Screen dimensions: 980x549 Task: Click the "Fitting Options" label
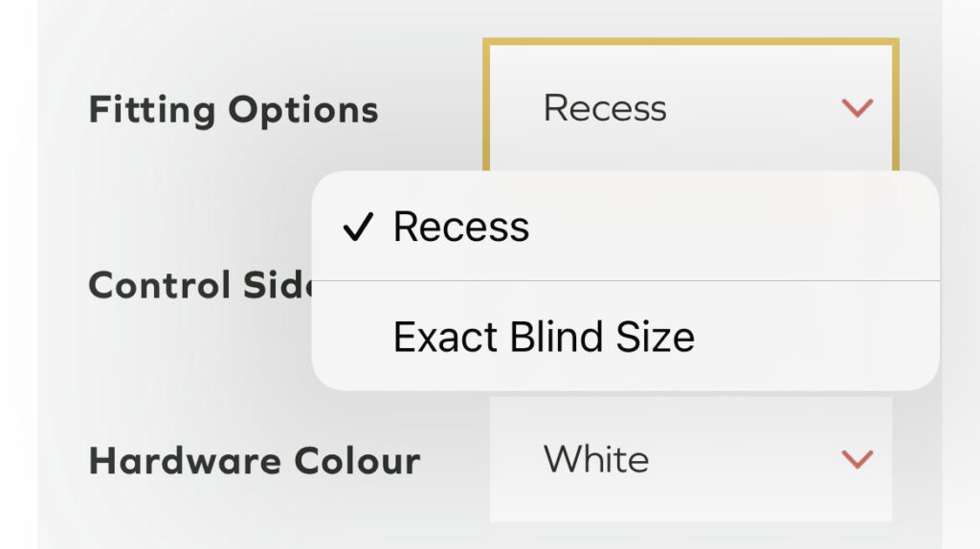tap(234, 110)
